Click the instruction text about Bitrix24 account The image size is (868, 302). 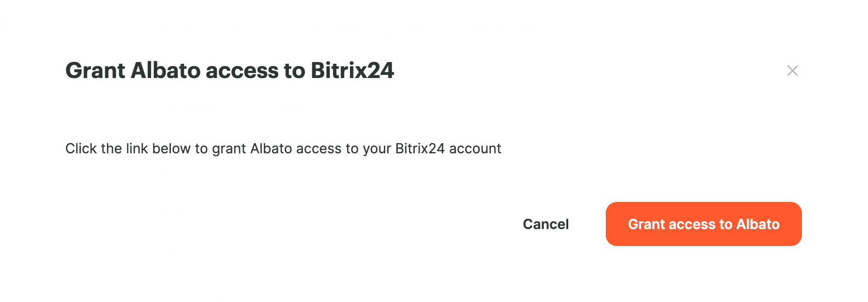(x=283, y=149)
